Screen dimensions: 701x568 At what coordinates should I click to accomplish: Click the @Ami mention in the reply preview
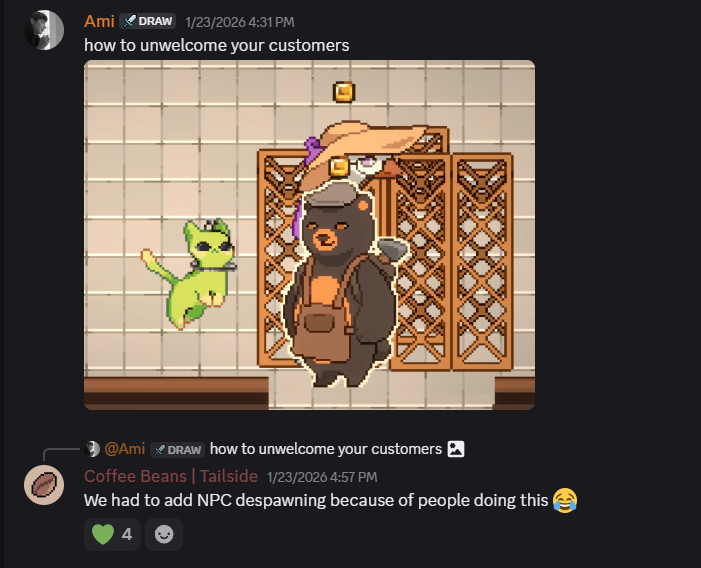point(125,449)
